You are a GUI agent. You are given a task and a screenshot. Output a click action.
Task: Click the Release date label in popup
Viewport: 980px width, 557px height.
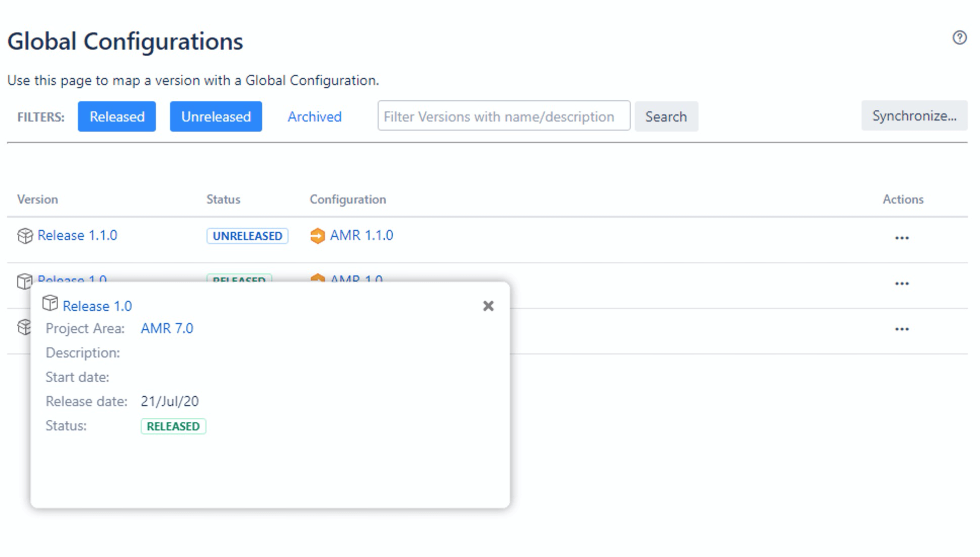coord(87,402)
